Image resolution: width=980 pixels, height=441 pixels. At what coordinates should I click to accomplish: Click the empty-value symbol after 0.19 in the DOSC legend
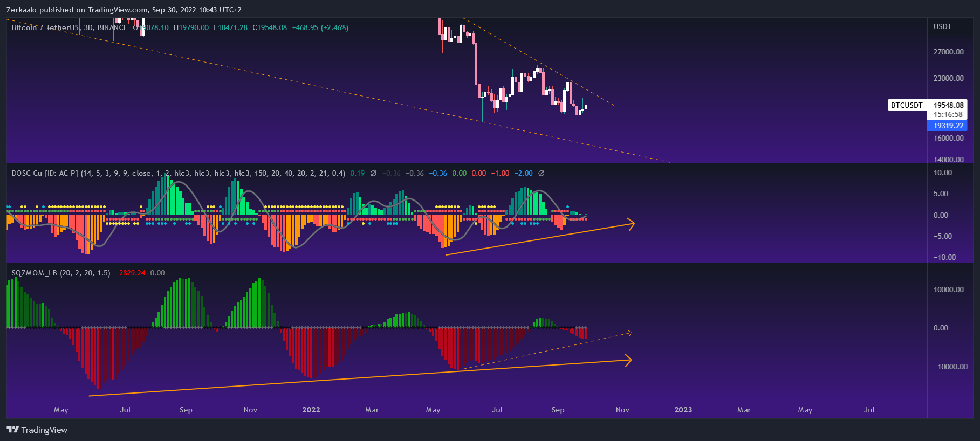tap(373, 173)
